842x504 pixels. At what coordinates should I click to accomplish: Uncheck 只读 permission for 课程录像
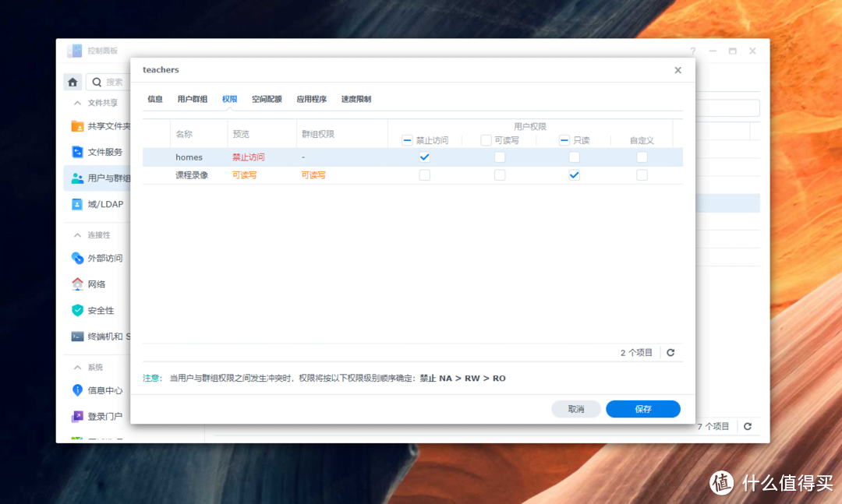[x=574, y=174]
